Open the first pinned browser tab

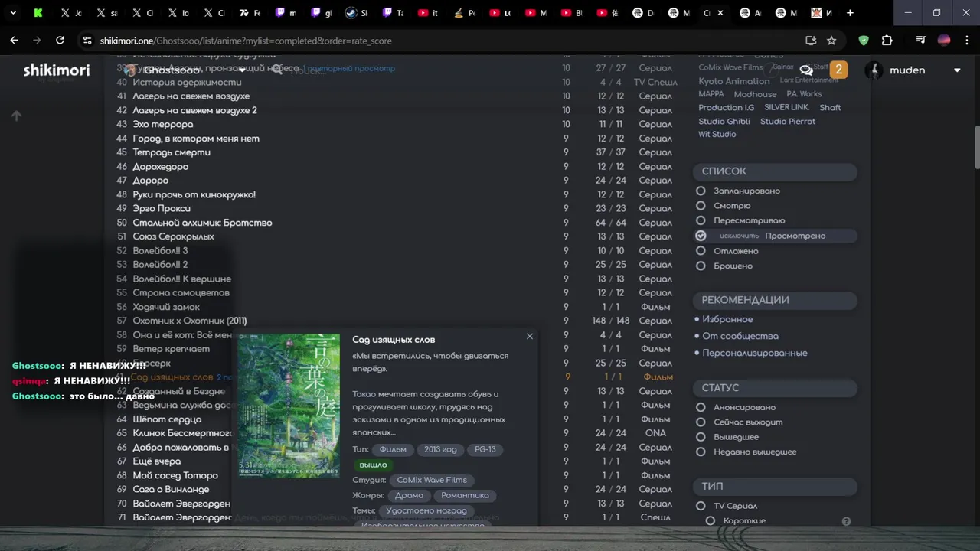coord(39,13)
